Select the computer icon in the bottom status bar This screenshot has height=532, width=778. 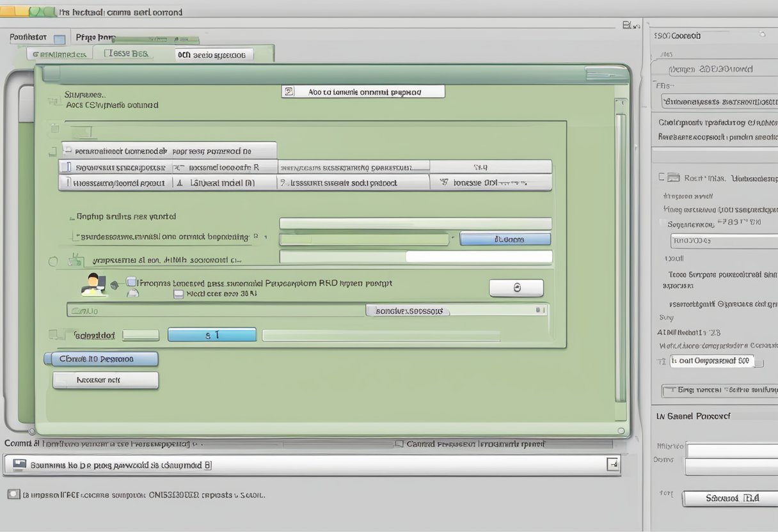19,465
